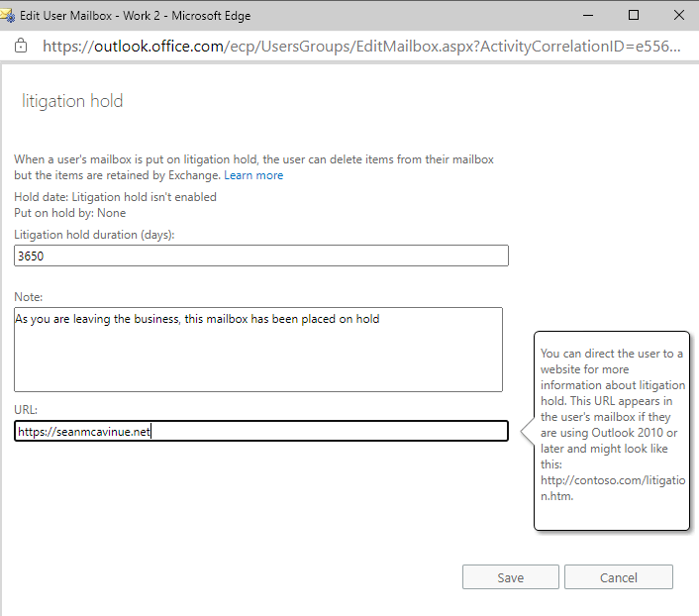Image resolution: width=699 pixels, height=616 pixels.
Task: Click the URL: field label
Action: click(27, 409)
